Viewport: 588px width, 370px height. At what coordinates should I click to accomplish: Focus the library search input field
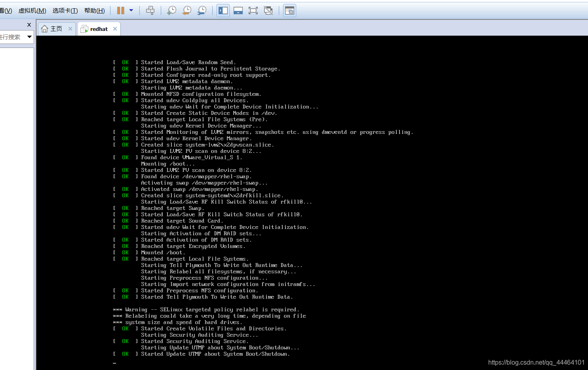pos(12,37)
